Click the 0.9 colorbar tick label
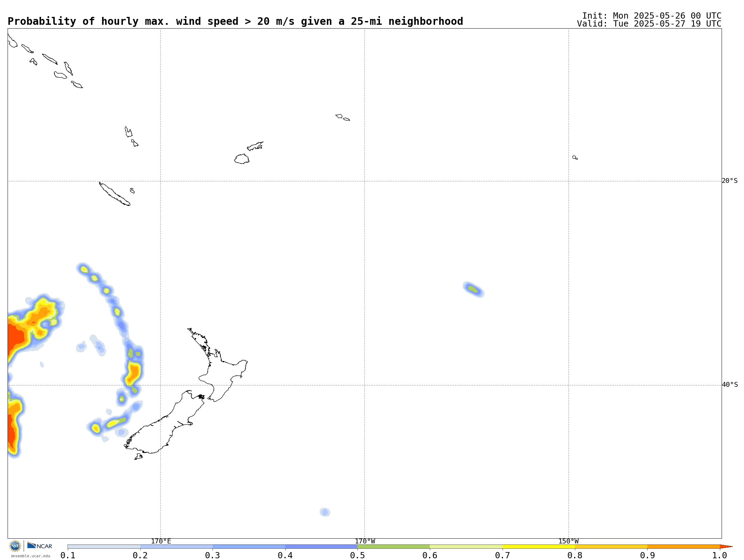This screenshot has width=744, height=560. [648, 556]
